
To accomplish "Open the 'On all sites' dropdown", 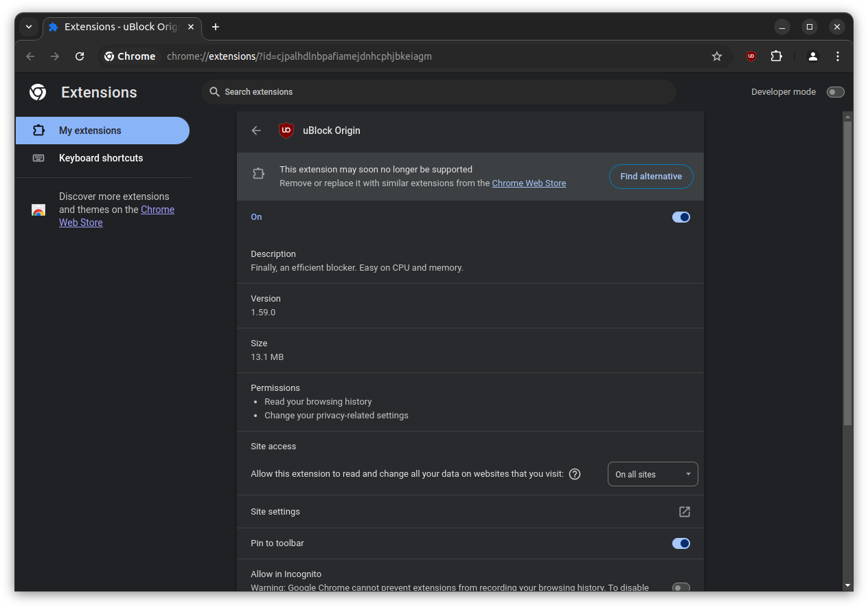I will click(x=652, y=474).
